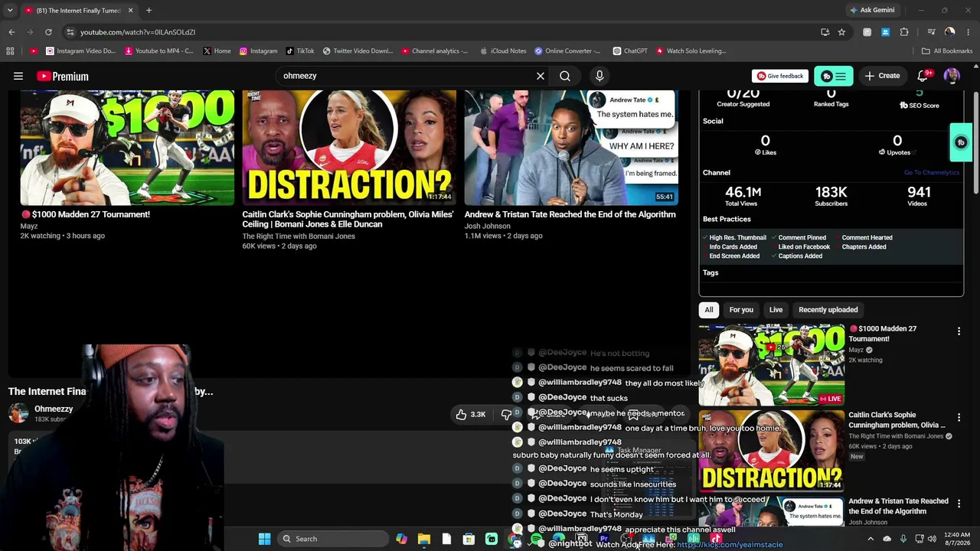Open options for sidebar Madden 27 Tournament video
The height and width of the screenshot is (551, 980).
click(x=959, y=331)
